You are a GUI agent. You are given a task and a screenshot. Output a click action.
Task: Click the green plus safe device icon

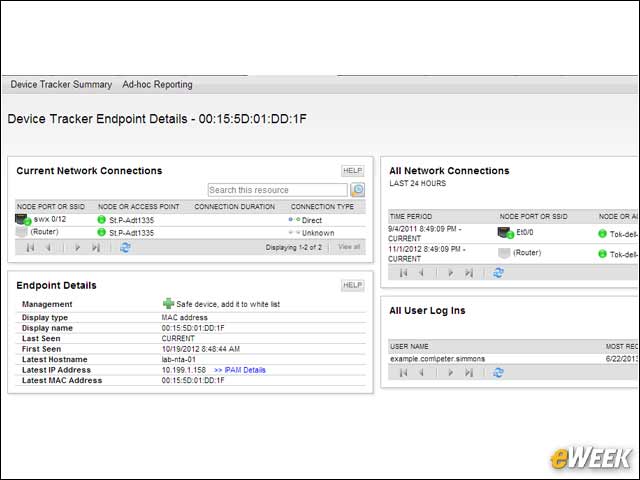pyautogui.click(x=168, y=303)
